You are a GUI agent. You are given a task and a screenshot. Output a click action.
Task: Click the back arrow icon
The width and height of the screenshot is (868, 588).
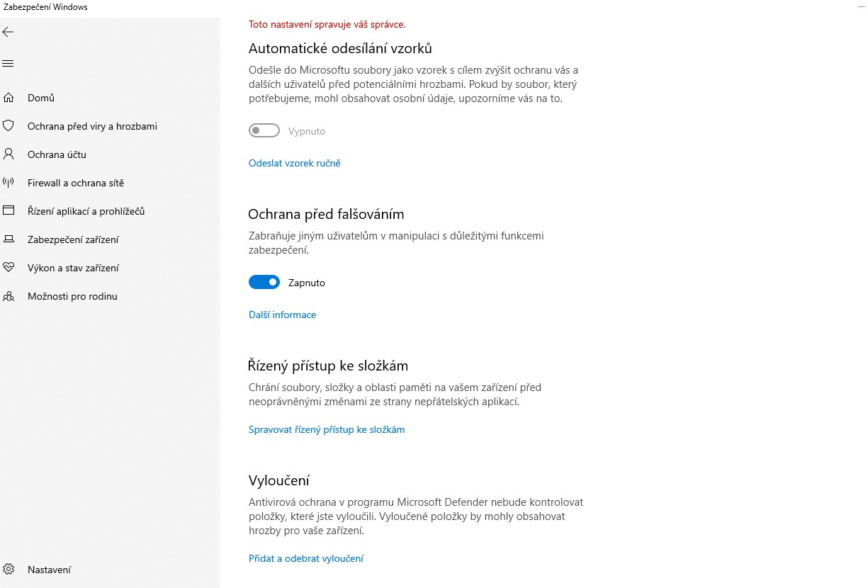click(8, 32)
